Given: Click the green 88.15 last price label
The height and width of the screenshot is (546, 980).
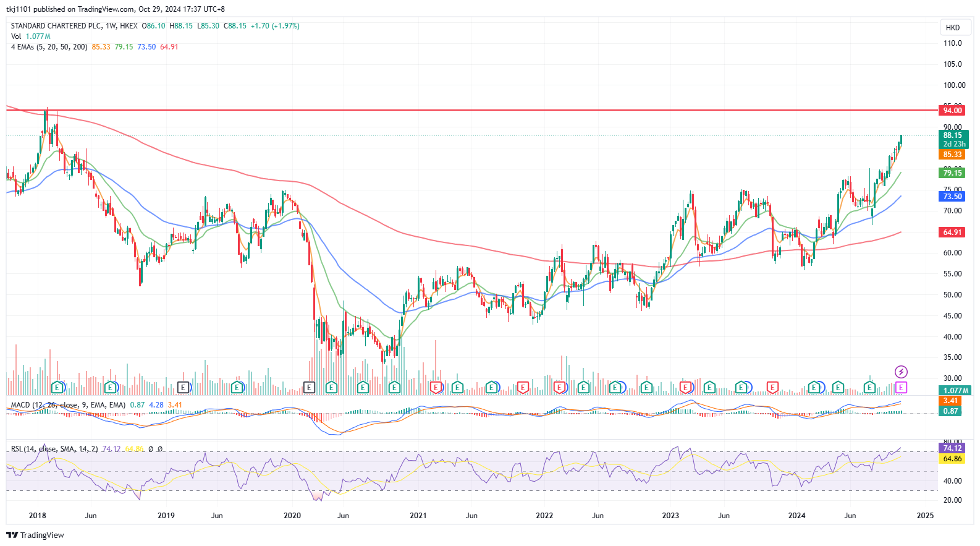Looking at the screenshot, I should point(952,135).
